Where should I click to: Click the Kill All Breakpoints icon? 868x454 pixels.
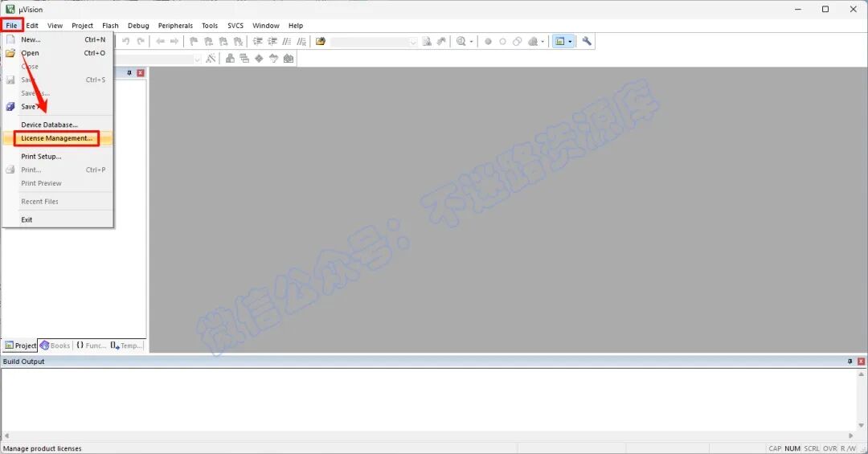click(533, 42)
